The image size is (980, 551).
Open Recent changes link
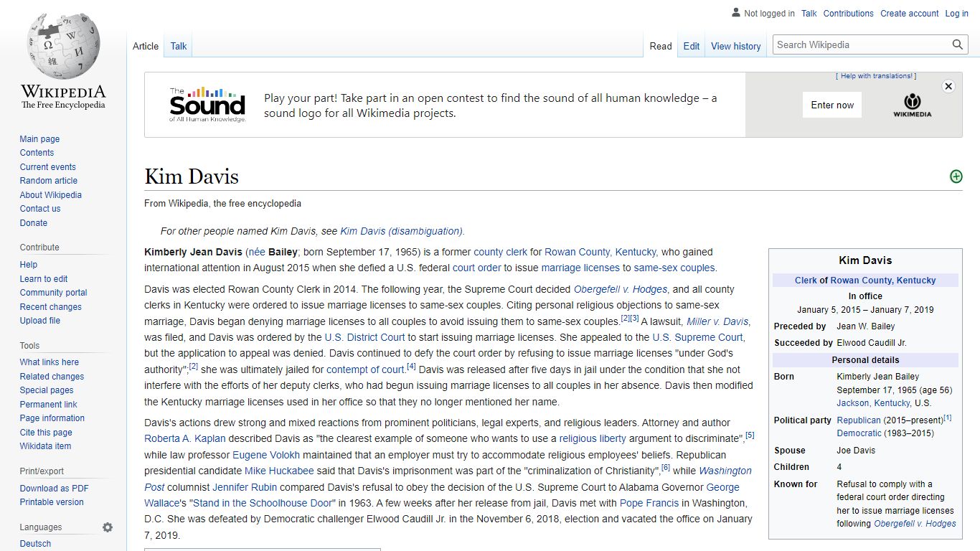[51, 307]
